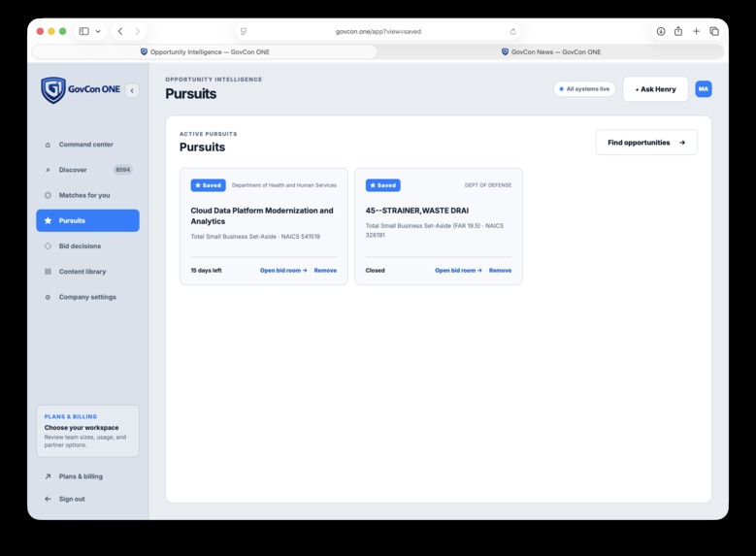The height and width of the screenshot is (556, 756).
Task: Click the search icon beside Discover
Action: point(48,170)
